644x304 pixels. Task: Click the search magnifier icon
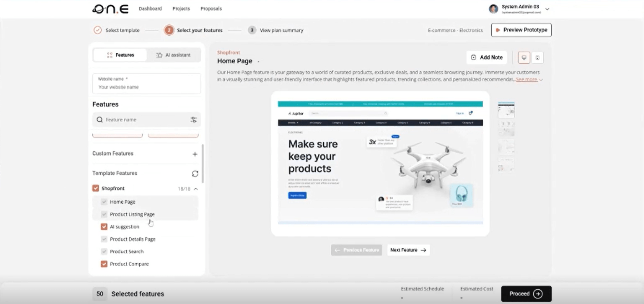click(99, 120)
